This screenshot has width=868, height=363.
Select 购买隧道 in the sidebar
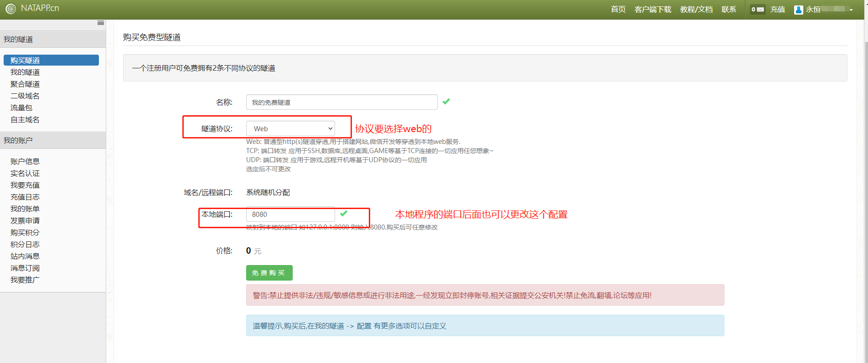[x=51, y=60]
